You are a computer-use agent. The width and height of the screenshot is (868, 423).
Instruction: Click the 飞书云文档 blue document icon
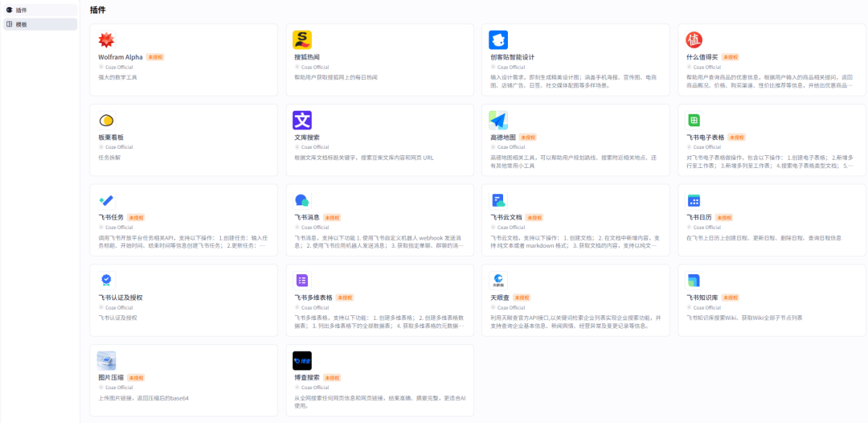pyautogui.click(x=498, y=200)
